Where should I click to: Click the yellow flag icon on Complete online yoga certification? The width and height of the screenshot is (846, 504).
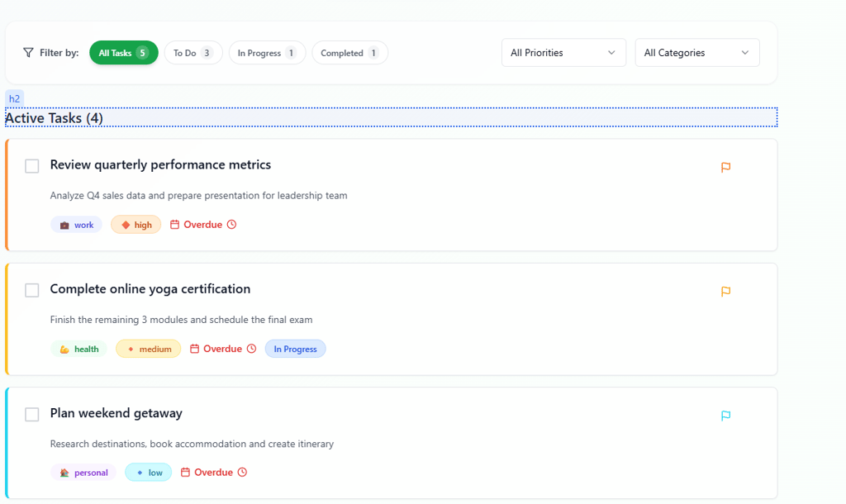click(x=725, y=292)
